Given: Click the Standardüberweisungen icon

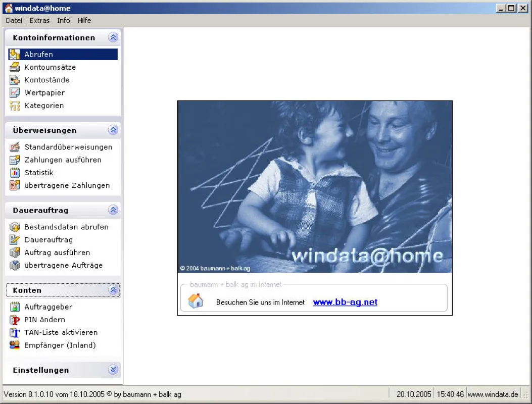Looking at the screenshot, I should [15, 147].
